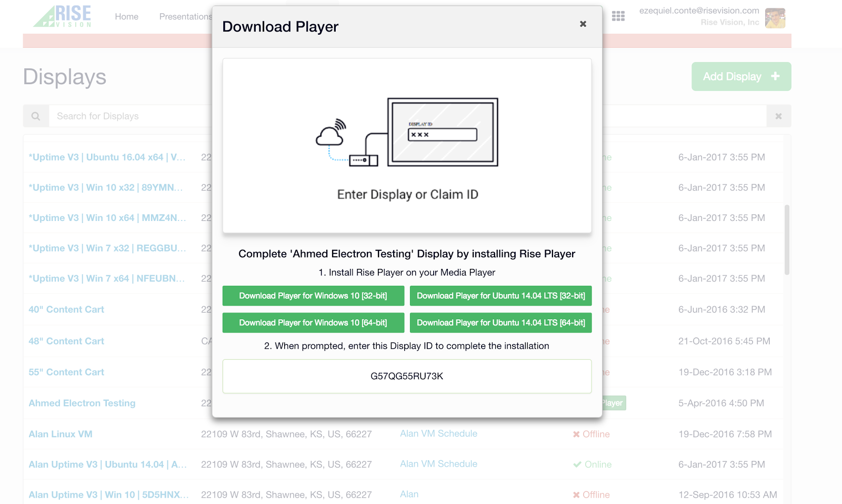842x504 pixels.
Task: Open the 55" Content Cart display
Action: click(66, 372)
